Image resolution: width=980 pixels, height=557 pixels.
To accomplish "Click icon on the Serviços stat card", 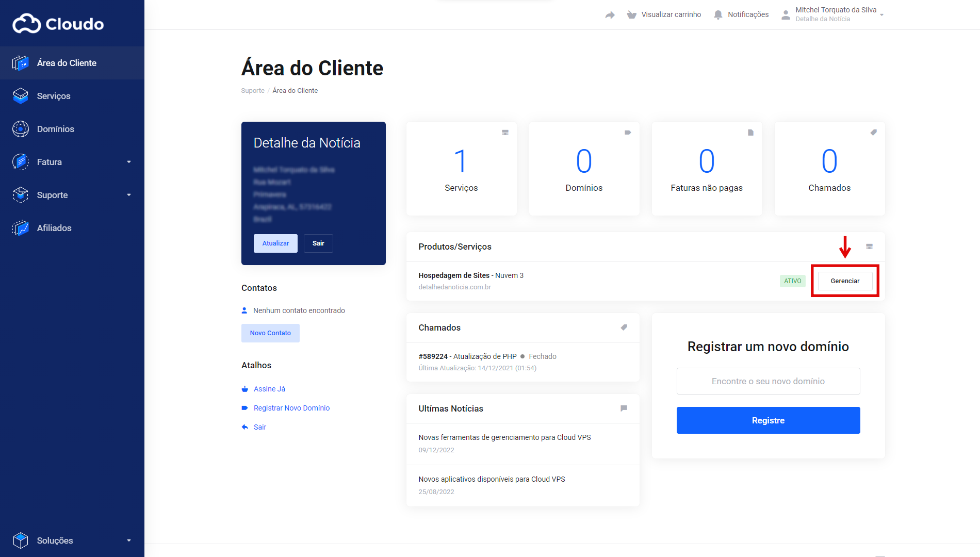I will [x=505, y=133].
